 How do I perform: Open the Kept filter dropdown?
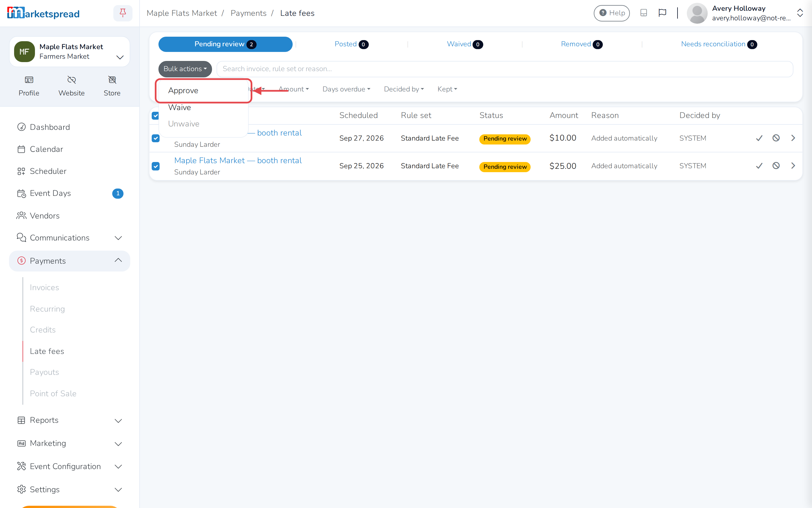(x=447, y=89)
